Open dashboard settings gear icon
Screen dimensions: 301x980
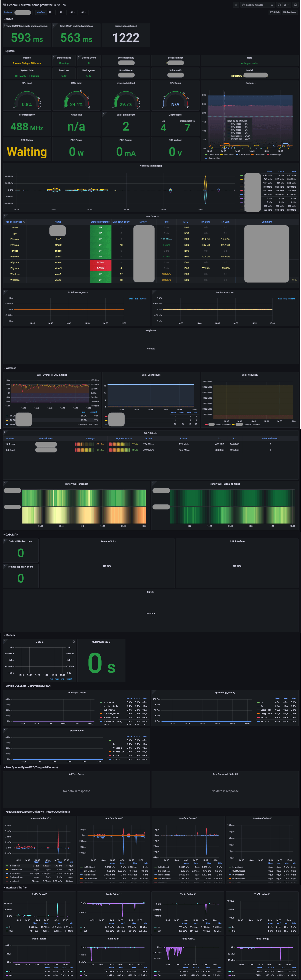click(x=236, y=5)
